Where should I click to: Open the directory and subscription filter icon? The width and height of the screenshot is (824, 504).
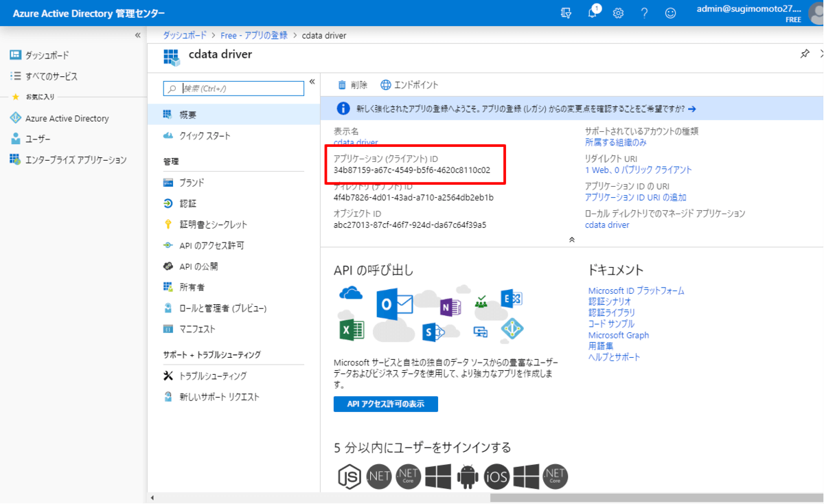click(566, 13)
